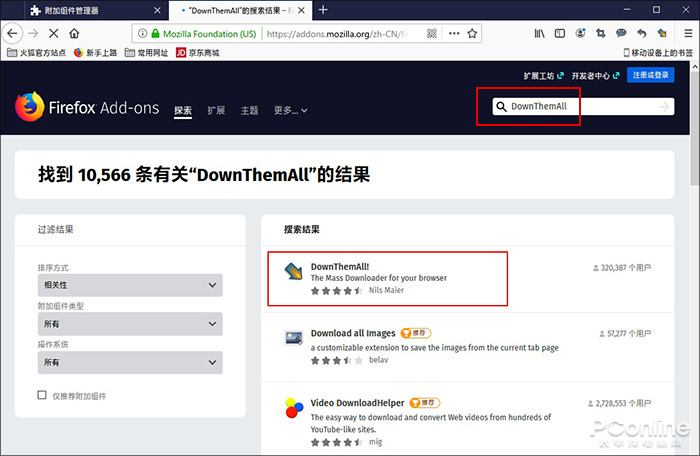Click the green padlock security icon
Image resolution: width=700 pixels, height=456 pixels.
pos(155,33)
